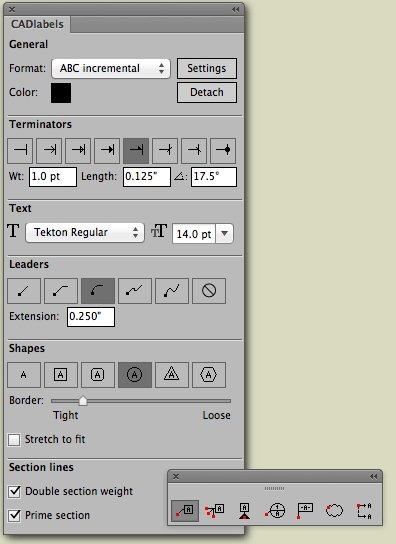
Task: Enable Stretch to fit checkbox
Action: point(14,440)
